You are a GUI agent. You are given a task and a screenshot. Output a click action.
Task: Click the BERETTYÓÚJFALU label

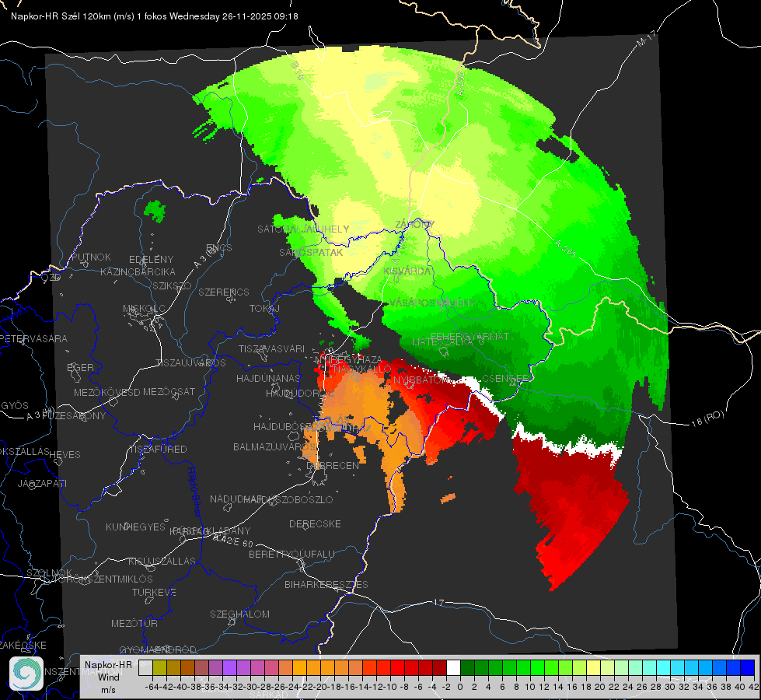(x=291, y=554)
